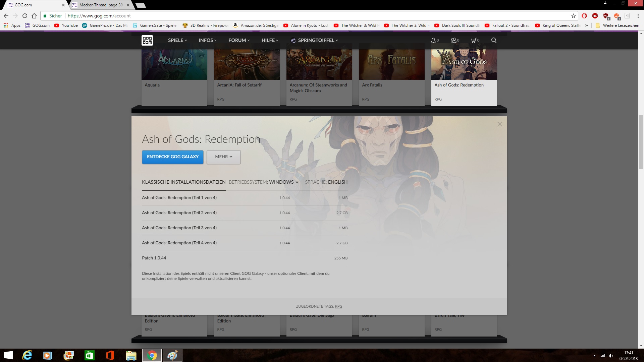Change the language shown as ENGLISH
The height and width of the screenshot is (362, 644).
(337, 182)
